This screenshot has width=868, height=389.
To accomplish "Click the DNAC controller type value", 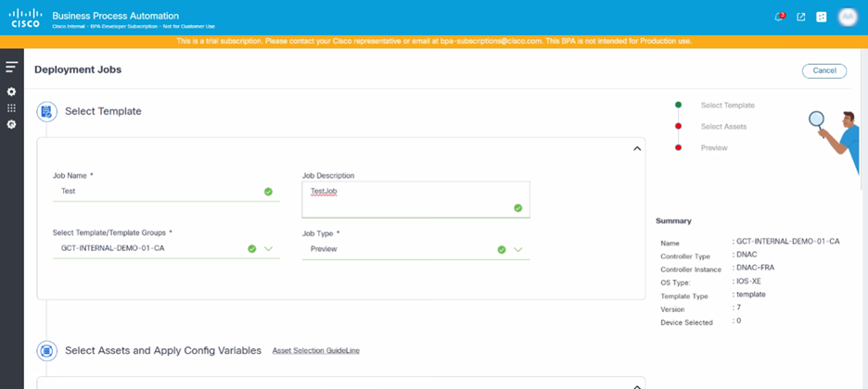I will tap(746, 256).
